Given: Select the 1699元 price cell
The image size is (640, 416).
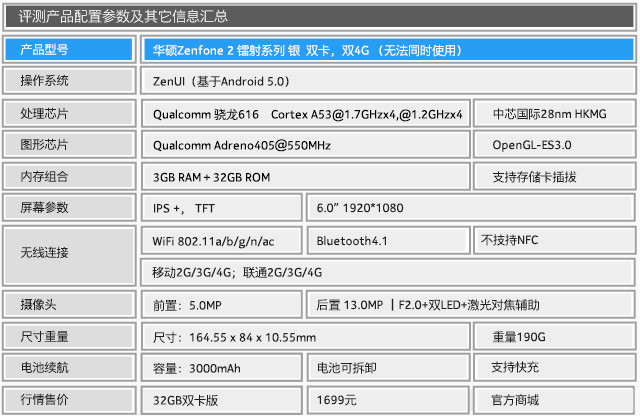Looking at the screenshot, I should [387, 399].
